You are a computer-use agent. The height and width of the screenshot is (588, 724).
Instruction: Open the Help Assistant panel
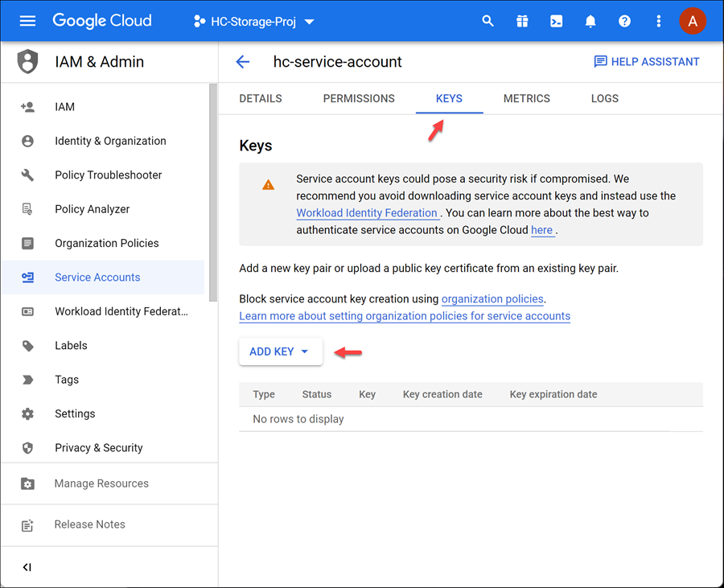[647, 61]
